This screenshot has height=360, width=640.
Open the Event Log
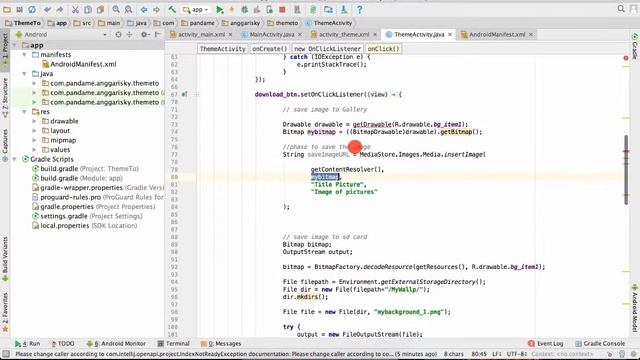(x=546, y=344)
